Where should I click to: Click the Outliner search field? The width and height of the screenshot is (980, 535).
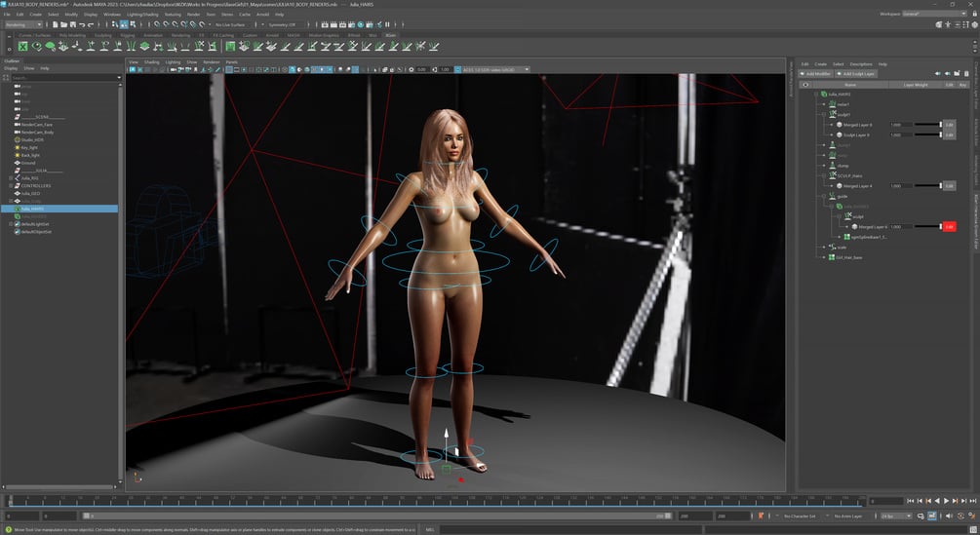[63, 77]
